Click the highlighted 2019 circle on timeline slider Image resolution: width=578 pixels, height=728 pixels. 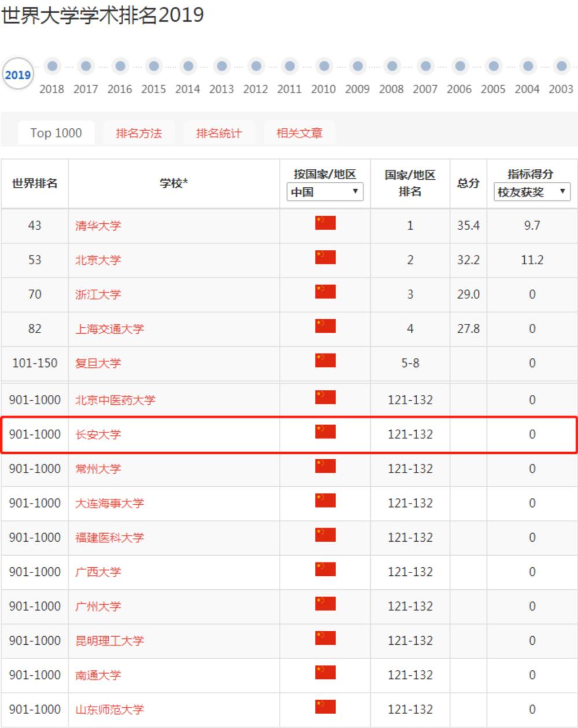pyautogui.click(x=19, y=74)
